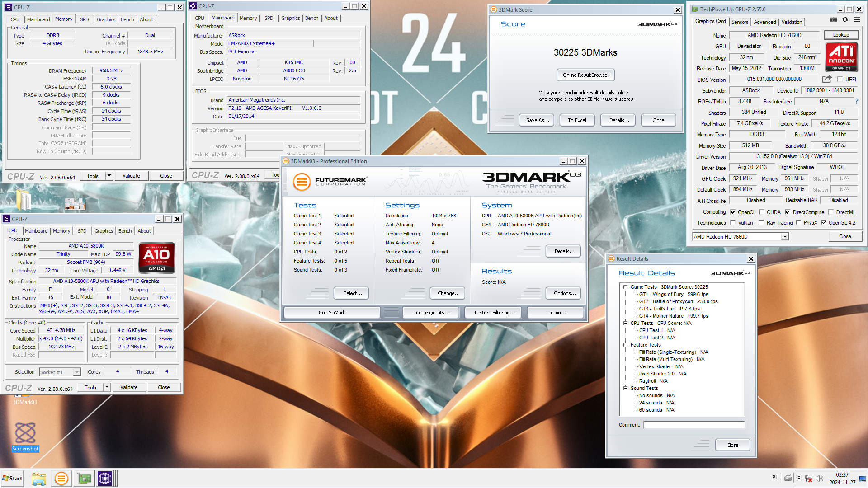Open the Screenshot desktop shortcut
This screenshot has width=868, height=488.
pyautogui.click(x=25, y=436)
